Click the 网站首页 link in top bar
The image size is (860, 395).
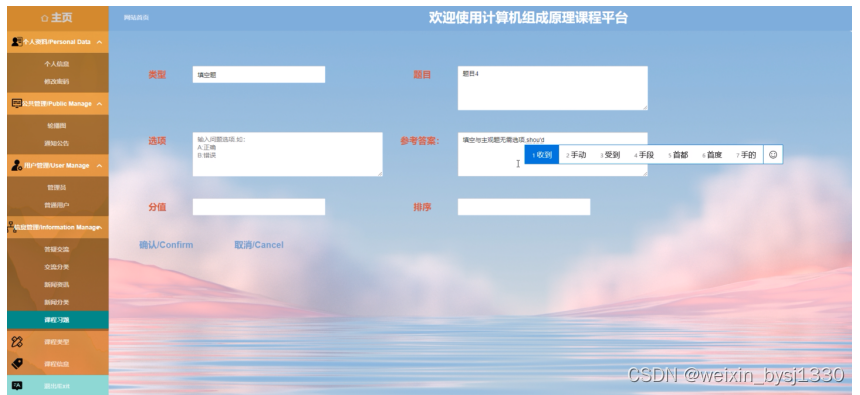(136, 18)
